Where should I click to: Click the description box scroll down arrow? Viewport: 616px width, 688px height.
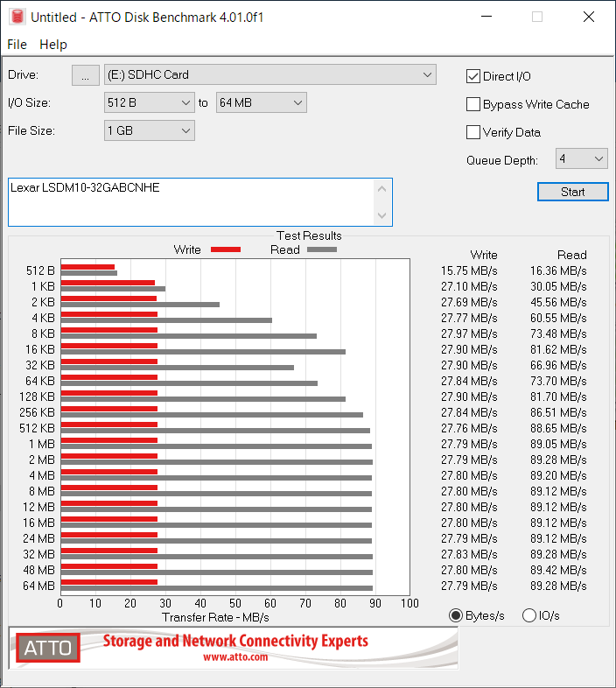click(382, 215)
